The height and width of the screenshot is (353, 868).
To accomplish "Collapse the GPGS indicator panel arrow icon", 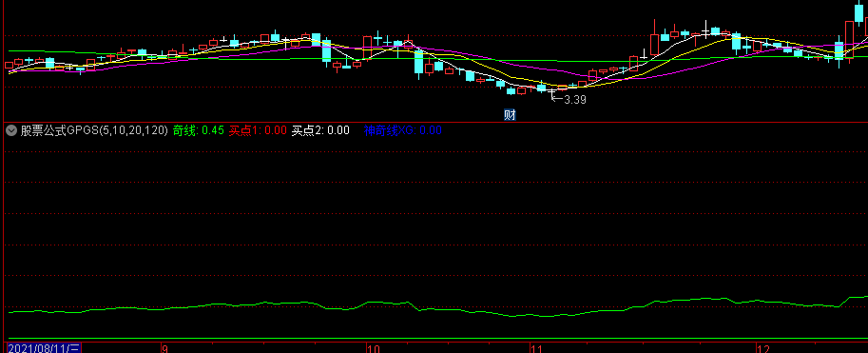I will pos(11,130).
